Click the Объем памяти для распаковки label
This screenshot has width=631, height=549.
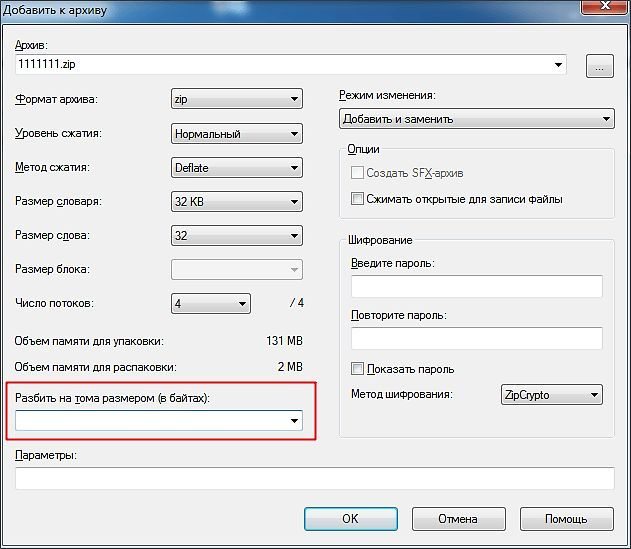[95, 367]
